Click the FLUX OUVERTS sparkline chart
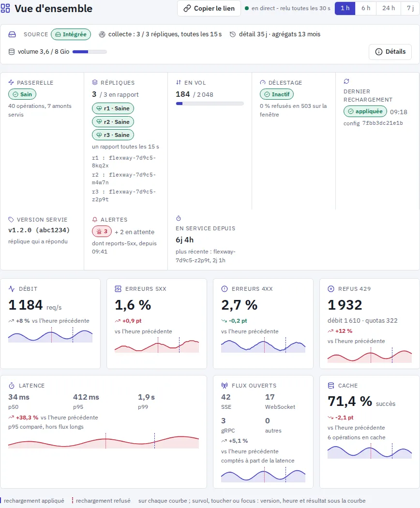 tap(263, 475)
